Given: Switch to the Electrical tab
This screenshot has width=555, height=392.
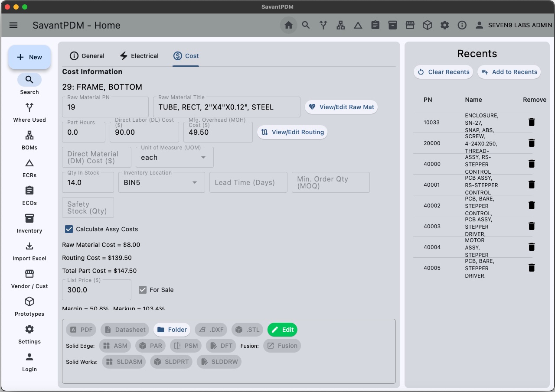Looking at the screenshot, I should (139, 56).
